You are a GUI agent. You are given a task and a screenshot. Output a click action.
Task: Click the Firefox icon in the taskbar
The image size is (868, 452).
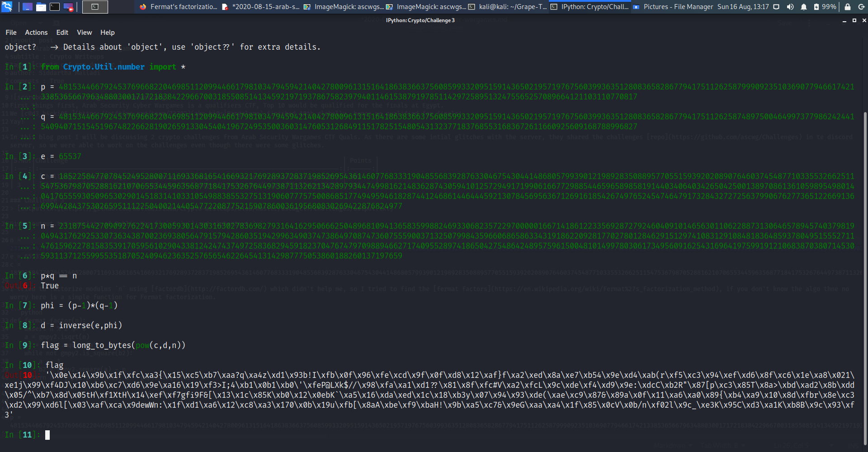[143, 7]
